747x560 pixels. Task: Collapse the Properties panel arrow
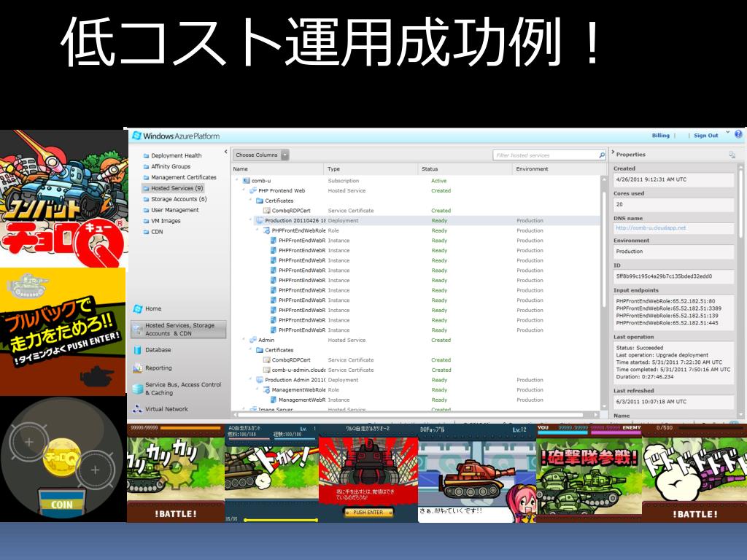click(613, 152)
